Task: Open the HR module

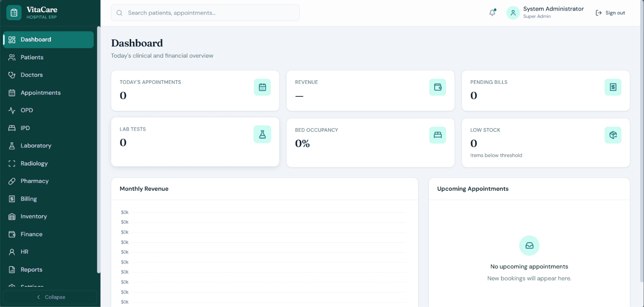Action: 48,252
